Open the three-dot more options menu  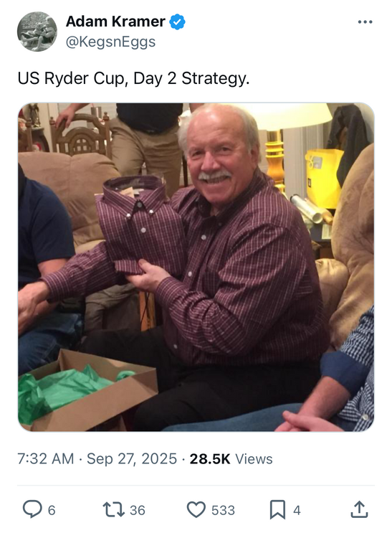coord(365,22)
